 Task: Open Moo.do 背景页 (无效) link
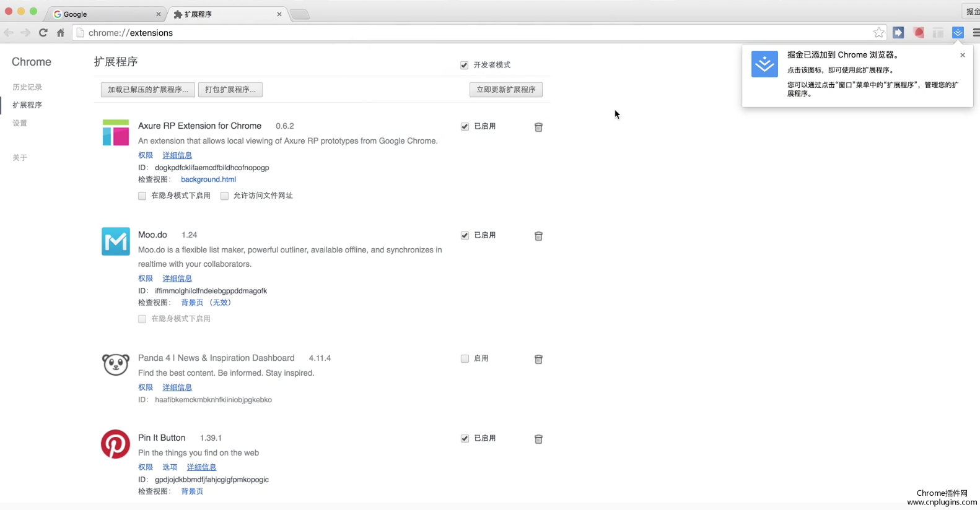(206, 303)
